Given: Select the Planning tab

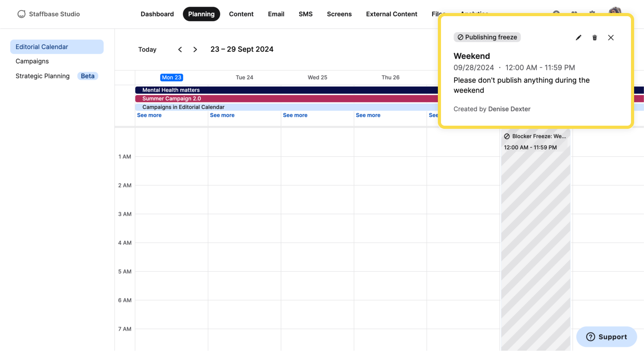Looking at the screenshot, I should (201, 14).
